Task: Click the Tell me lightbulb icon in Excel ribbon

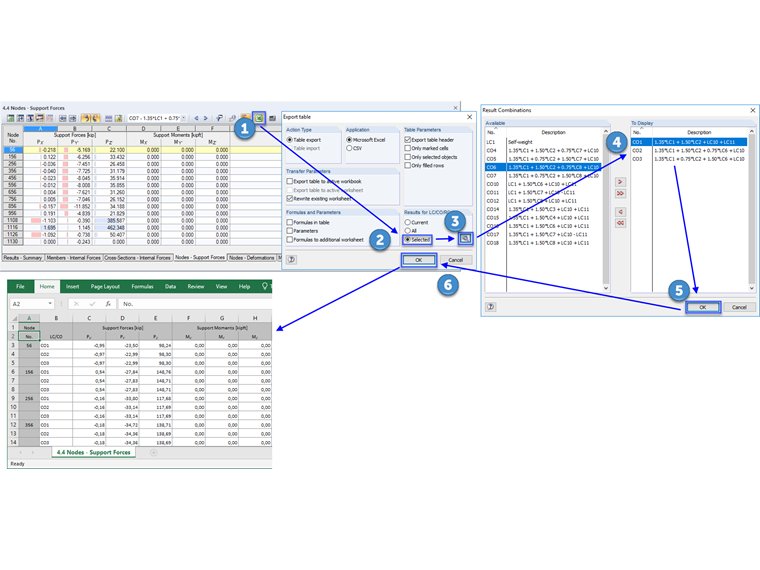Action: 265,286
